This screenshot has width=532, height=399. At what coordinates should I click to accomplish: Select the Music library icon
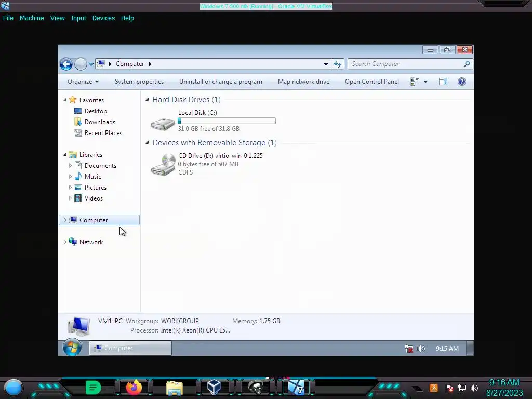click(x=78, y=177)
